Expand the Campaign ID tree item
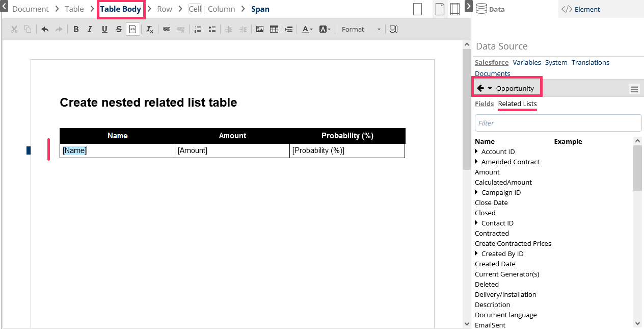Viewport: 644px width, 329px height. [x=476, y=192]
